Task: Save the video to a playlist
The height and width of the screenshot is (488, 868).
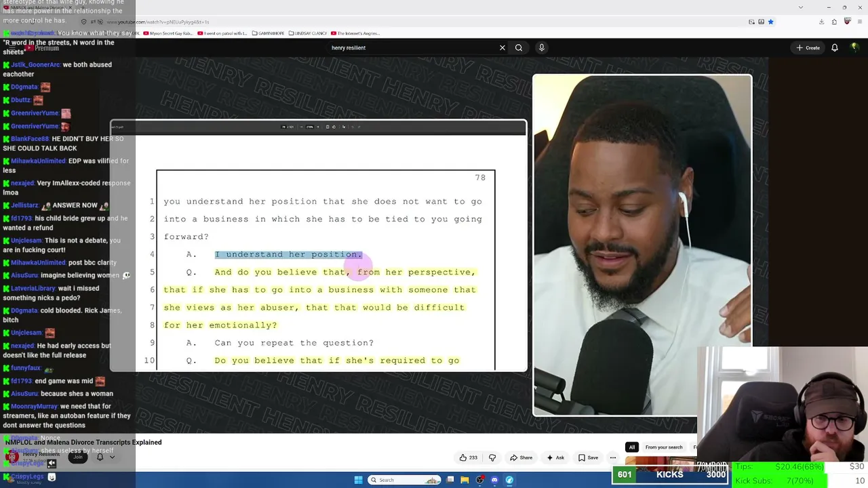Action: pos(588,457)
